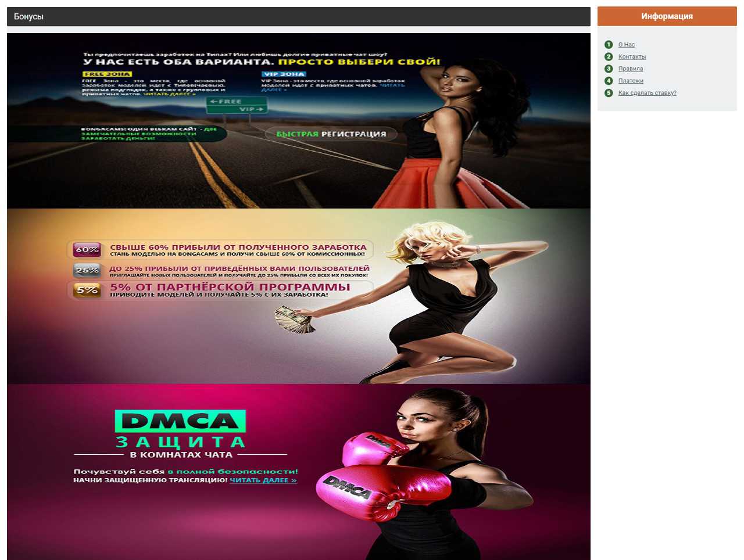Open the Правила link
This screenshot has height=560, width=744.
630,69
